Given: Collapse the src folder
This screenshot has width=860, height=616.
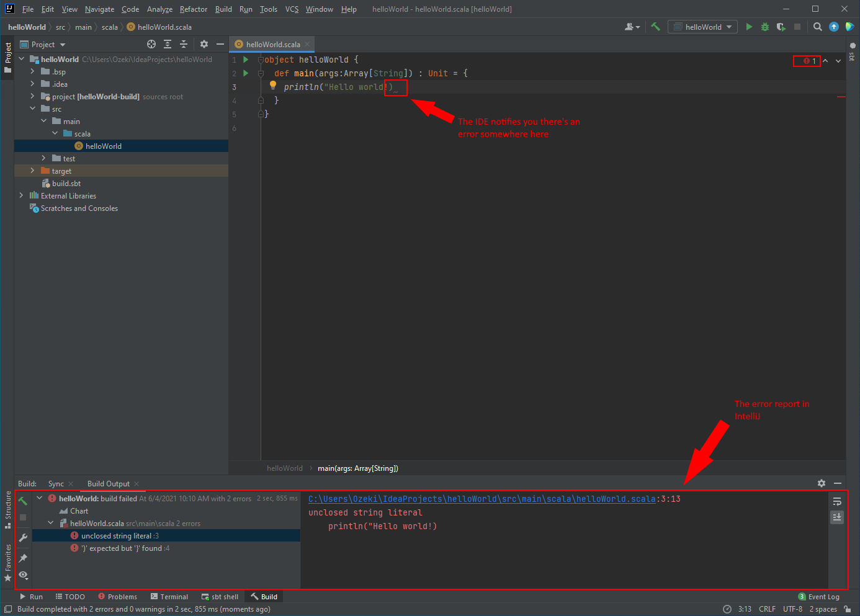Looking at the screenshot, I should (x=32, y=109).
